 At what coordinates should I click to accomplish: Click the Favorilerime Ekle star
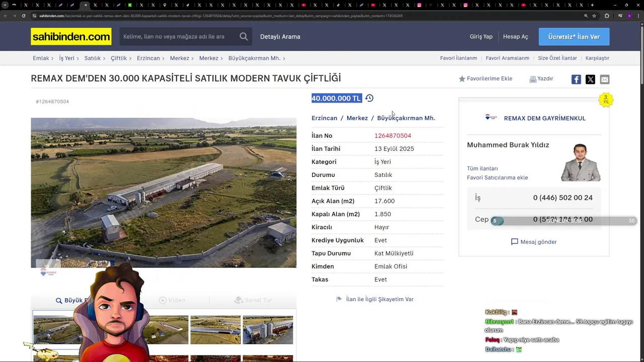tap(462, 78)
